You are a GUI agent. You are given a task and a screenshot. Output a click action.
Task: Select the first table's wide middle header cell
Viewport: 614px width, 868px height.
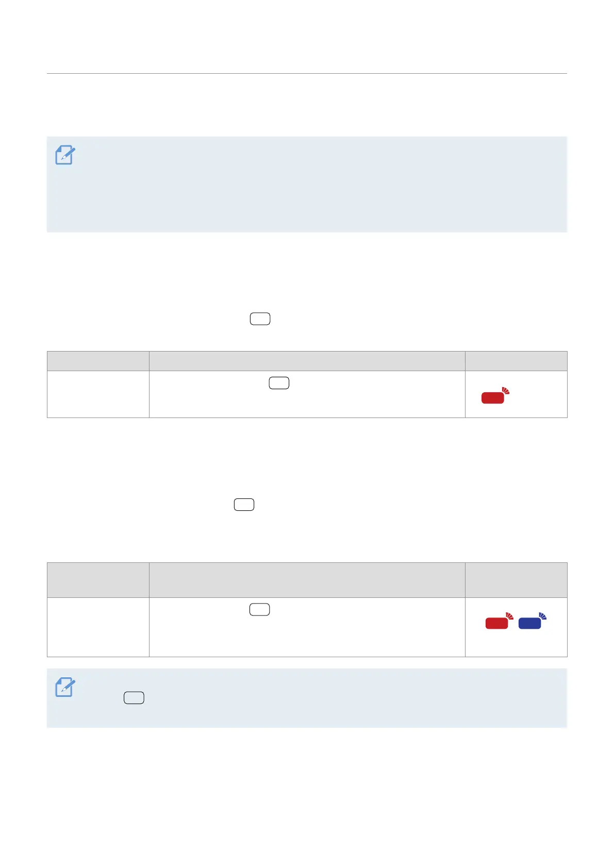307,361
